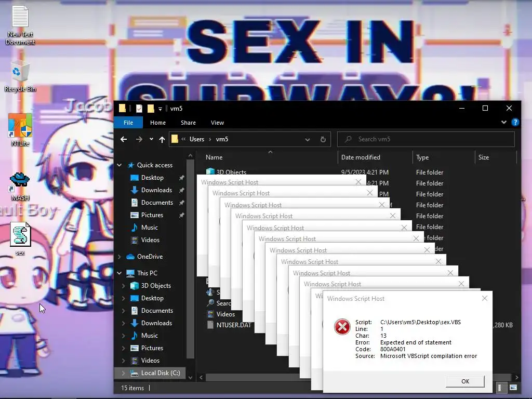The width and height of the screenshot is (532, 399).
Task: Switch to details view icon in status bar
Action: (500, 388)
